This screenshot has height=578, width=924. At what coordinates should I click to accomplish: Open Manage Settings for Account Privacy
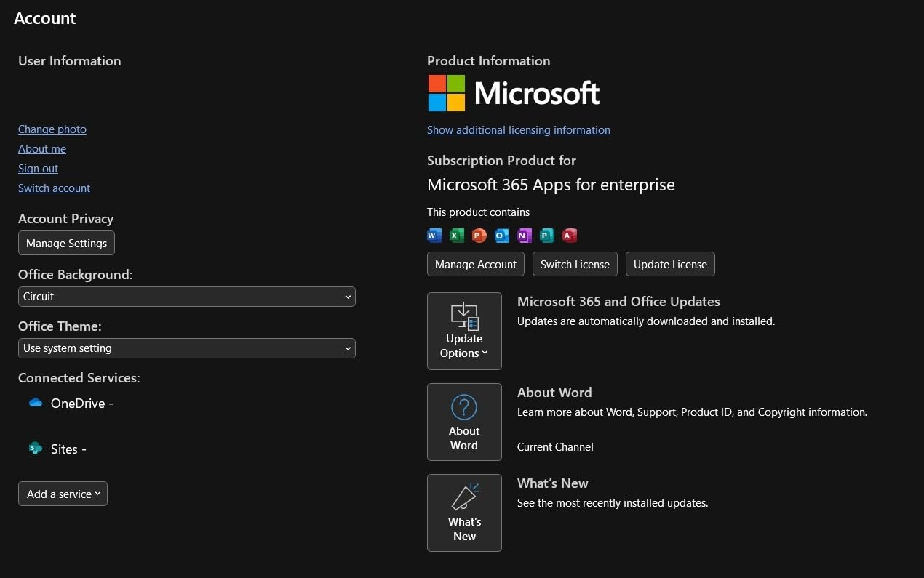coord(66,243)
